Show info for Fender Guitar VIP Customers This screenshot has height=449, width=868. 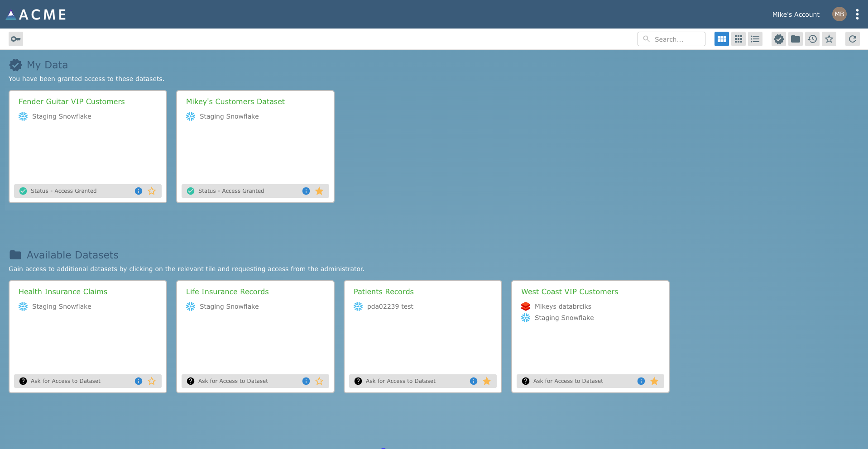click(139, 191)
